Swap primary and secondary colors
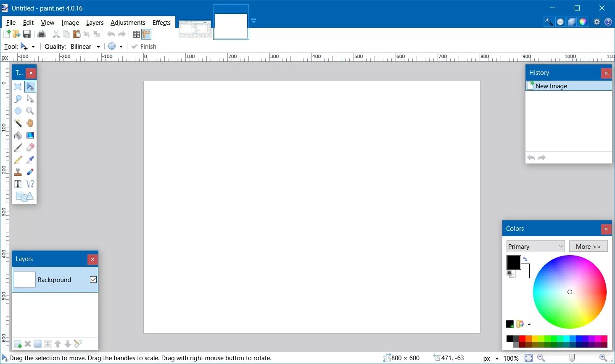 tap(525, 259)
